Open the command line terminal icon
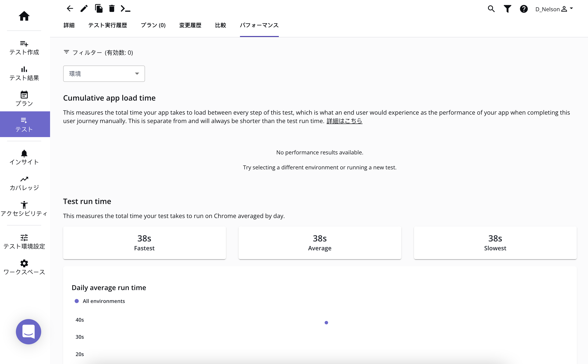This screenshot has width=588, height=364. pos(125,9)
